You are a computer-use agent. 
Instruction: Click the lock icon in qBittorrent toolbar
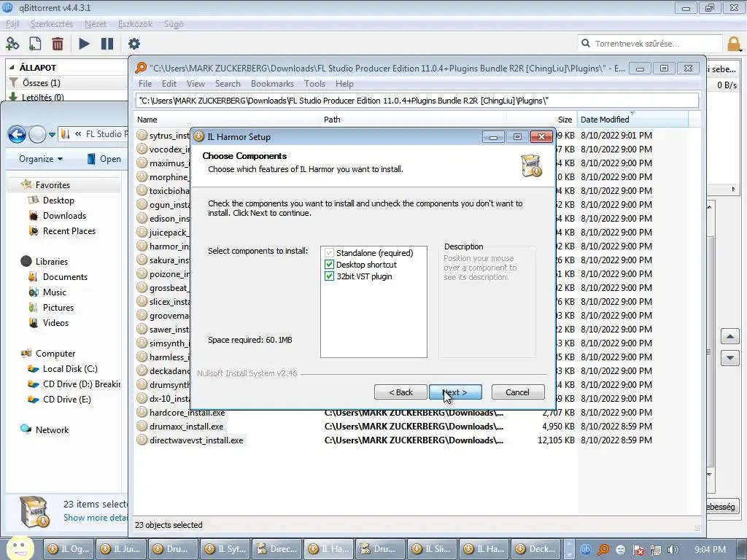[x=734, y=44]
